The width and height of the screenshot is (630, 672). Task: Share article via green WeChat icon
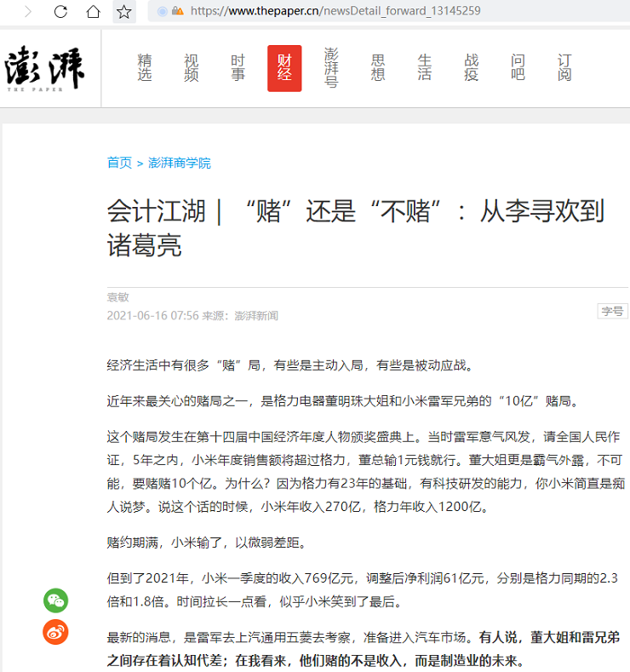coord(55,600)
